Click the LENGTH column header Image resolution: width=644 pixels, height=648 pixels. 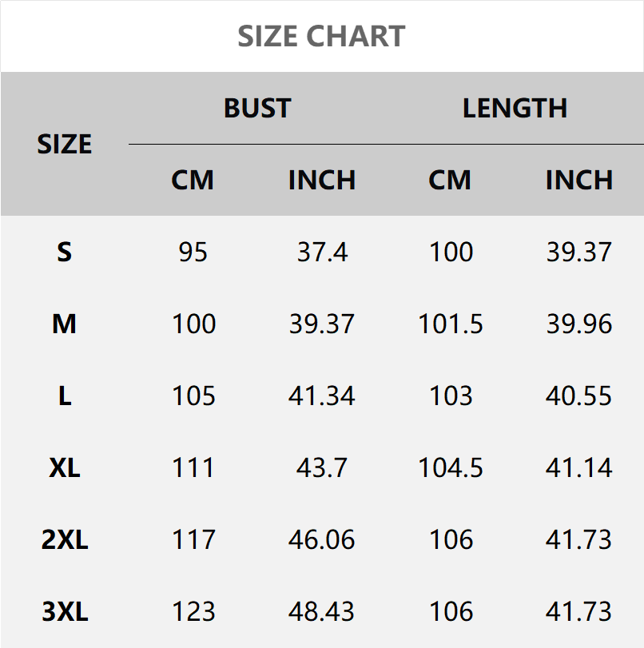click(515, 108)
